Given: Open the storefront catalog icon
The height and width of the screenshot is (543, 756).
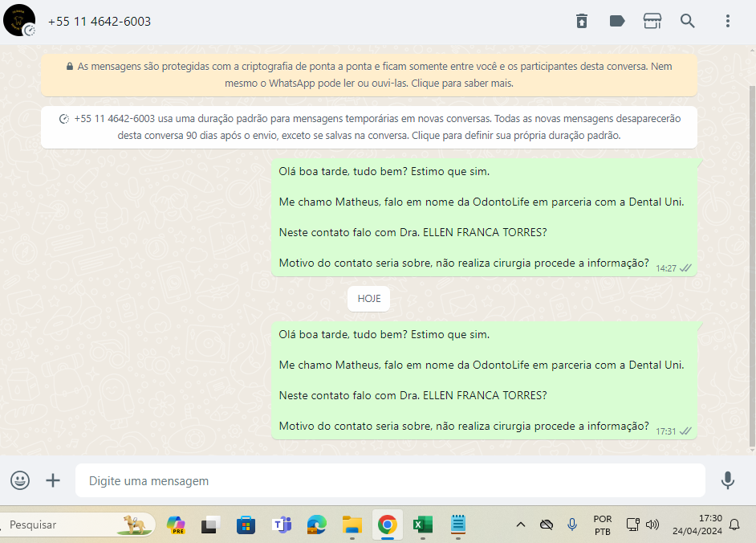Looking at the screenshot, I should click(x=652, y=22).
